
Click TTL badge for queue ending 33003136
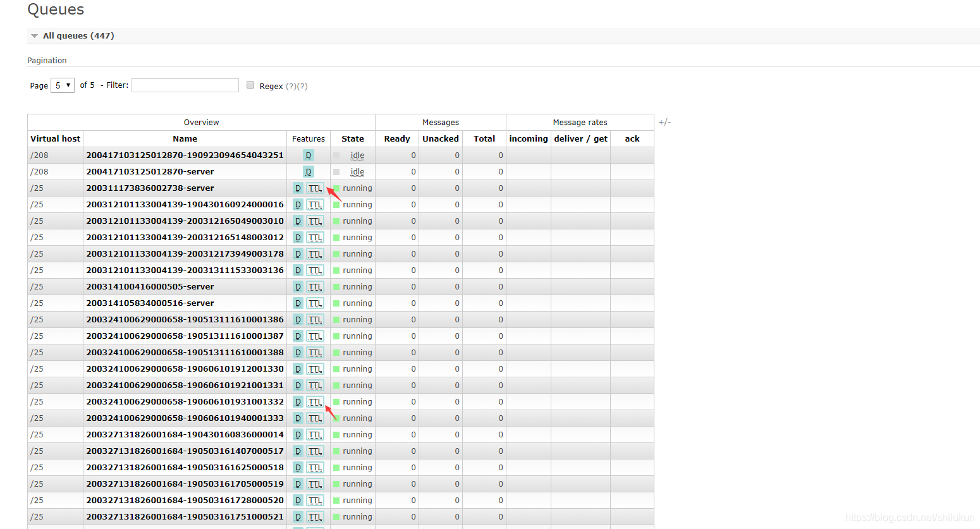[315, 271]
